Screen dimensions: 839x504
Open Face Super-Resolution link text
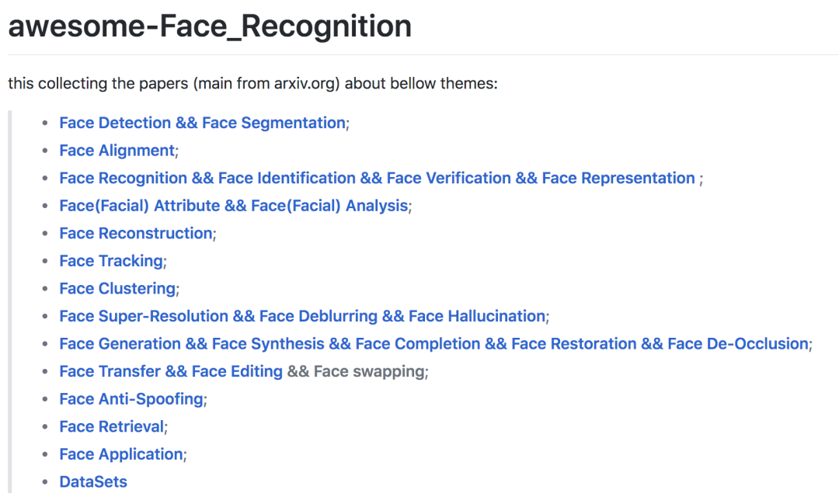[x=144, y=316]
